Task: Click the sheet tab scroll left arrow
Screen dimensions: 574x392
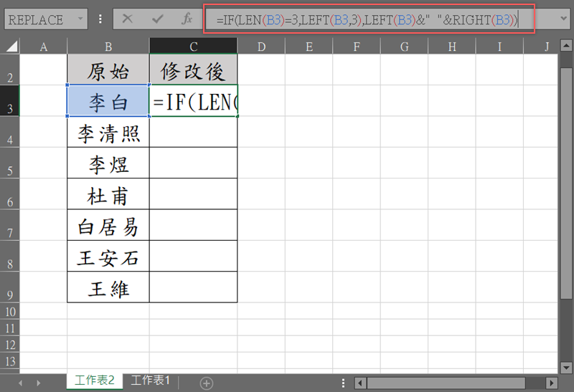Action: tap(20, 383)
